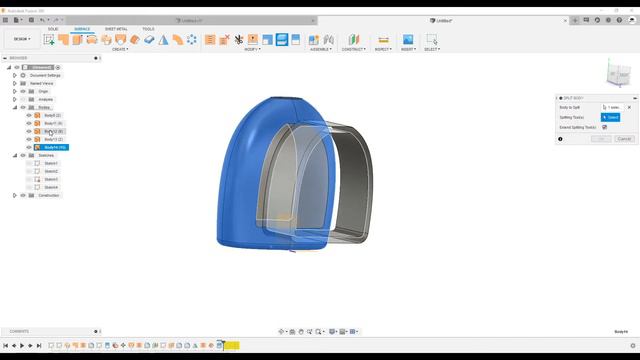640x360 pixels.
Task: Switch to the SURFACE tab
Action: [82, 29]
